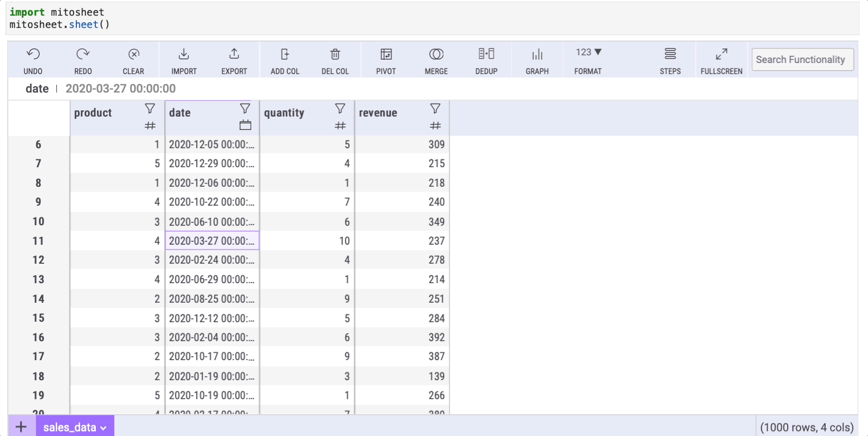This screenshot has height=436, width=868.
Task: Click the (1000 rows, 4 cols) status text
Action: point(807,428)
